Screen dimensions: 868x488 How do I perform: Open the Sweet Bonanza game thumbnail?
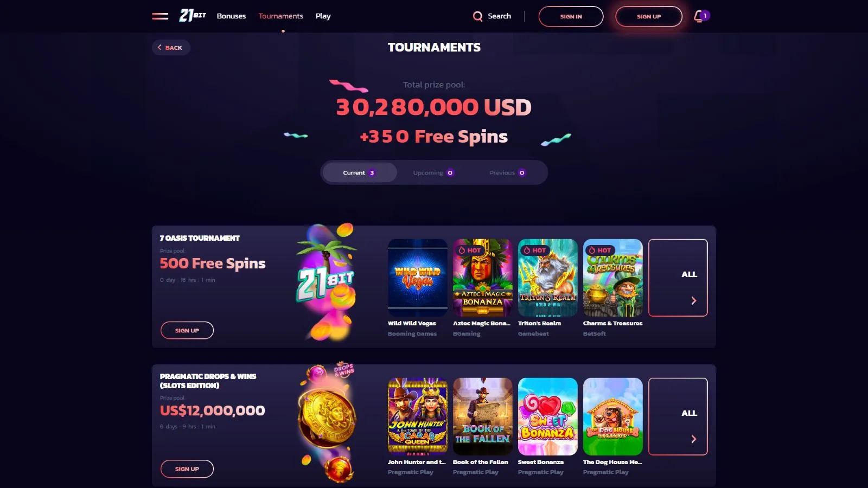tap(548, 416)
